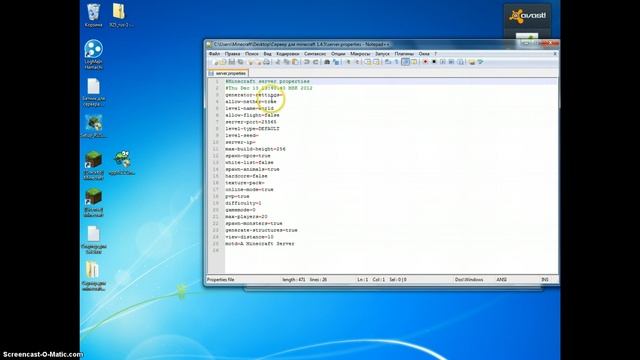Cut selection using the scissors icon
The width and height of the screenshot is (640, 360).
tap(278, 62)
